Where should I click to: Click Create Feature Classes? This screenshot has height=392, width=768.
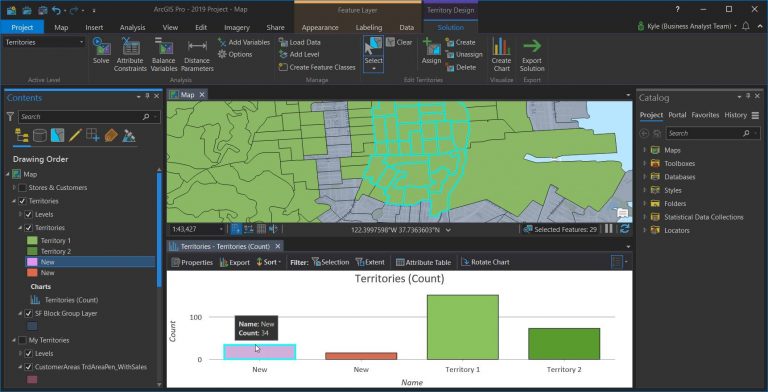click(x=317, y=67)
